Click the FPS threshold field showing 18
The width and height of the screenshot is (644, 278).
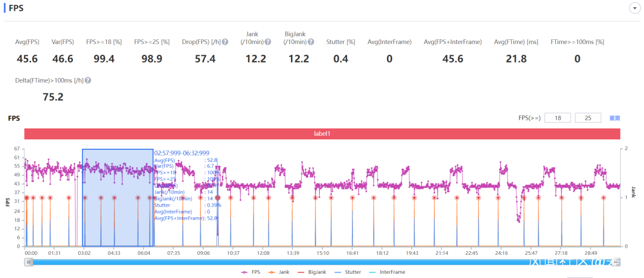[x=558, y=118]
